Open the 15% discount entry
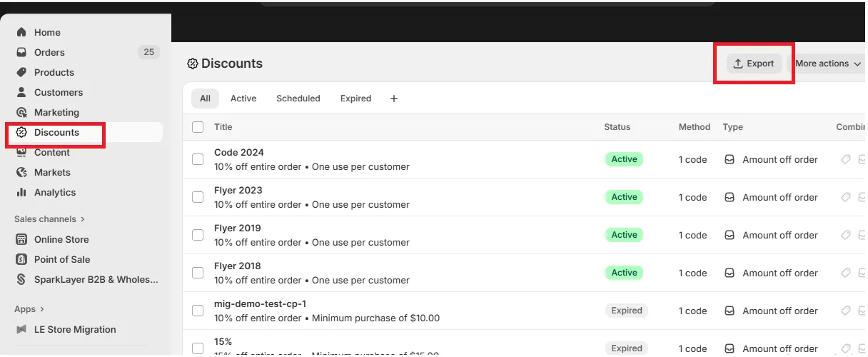 click(x=223, y=341)
